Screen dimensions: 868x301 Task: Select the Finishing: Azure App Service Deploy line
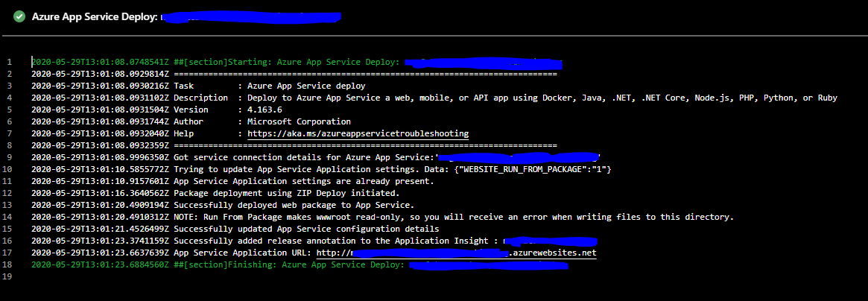(x=300, y=264)
